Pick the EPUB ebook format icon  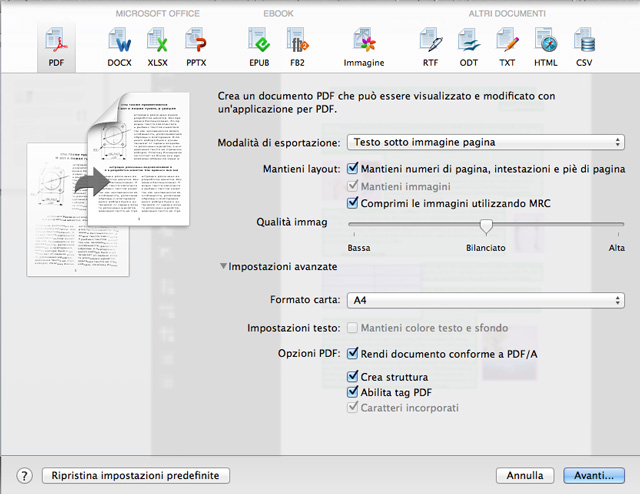259,47
